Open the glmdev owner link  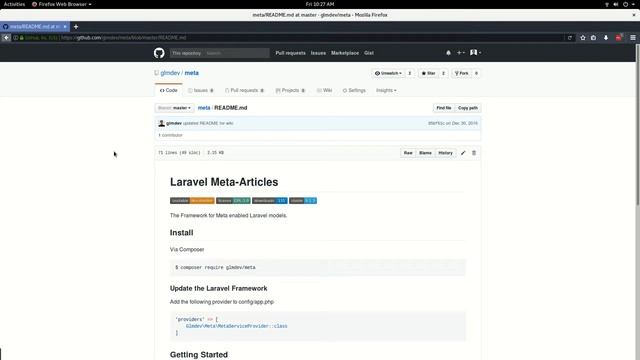pos(170,73)
